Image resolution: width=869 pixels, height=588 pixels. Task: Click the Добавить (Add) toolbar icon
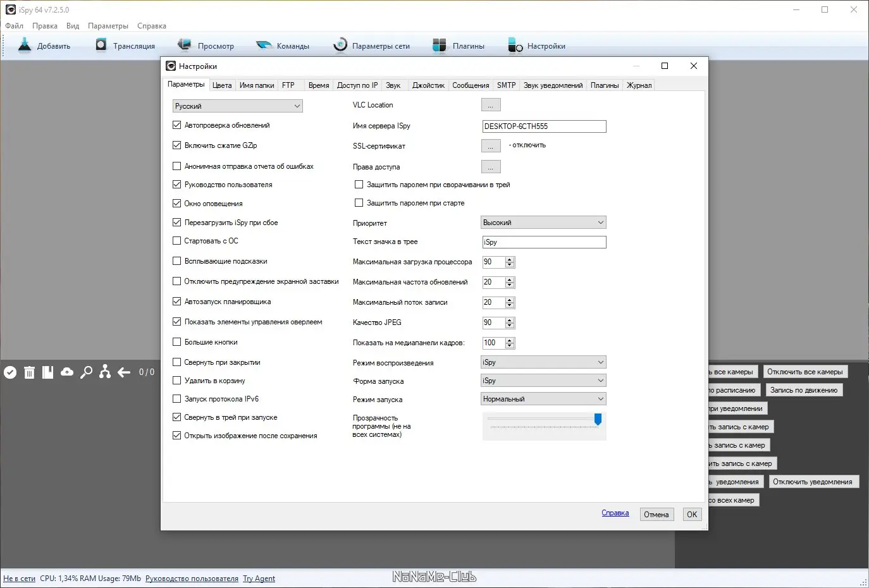(25, 45)
